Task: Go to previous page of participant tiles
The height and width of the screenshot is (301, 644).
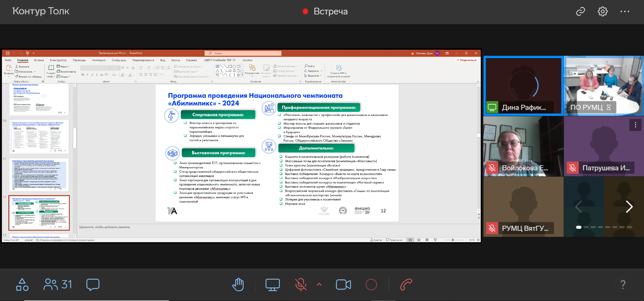Action: click(x=578, y=207)
